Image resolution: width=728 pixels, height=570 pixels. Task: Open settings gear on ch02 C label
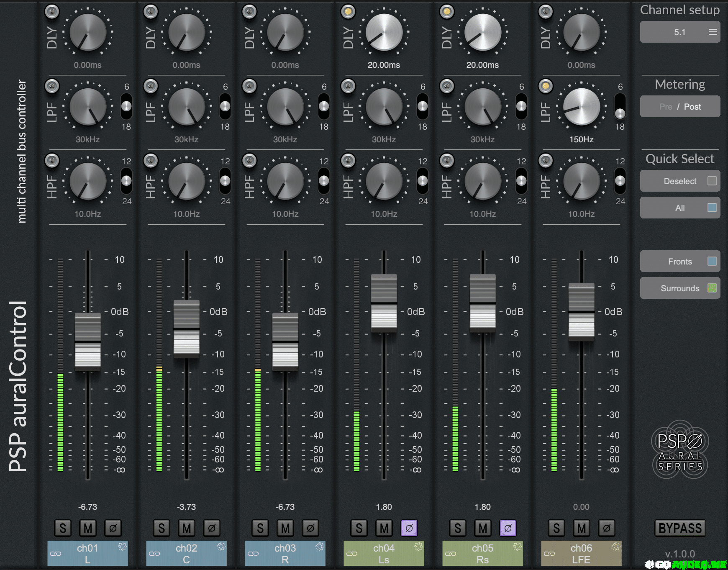point(221,547)
